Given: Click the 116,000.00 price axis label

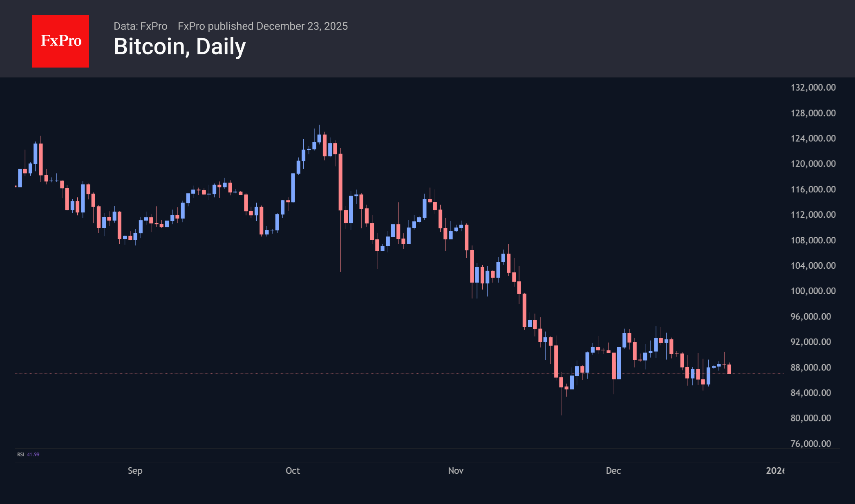Looking at the screenshot, I should [x=813, y=190].
